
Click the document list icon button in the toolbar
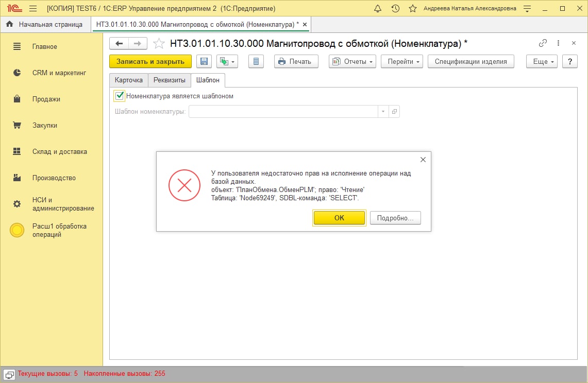(256, 61)
